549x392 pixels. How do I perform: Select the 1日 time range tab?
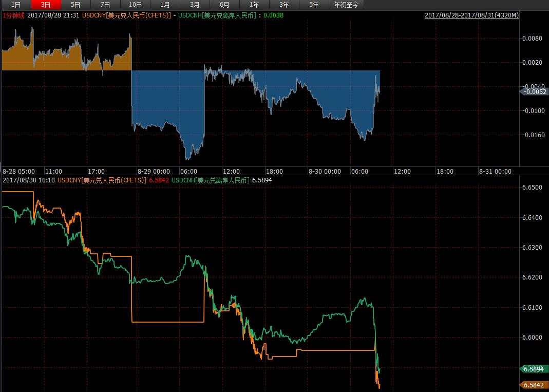[16, 5]
